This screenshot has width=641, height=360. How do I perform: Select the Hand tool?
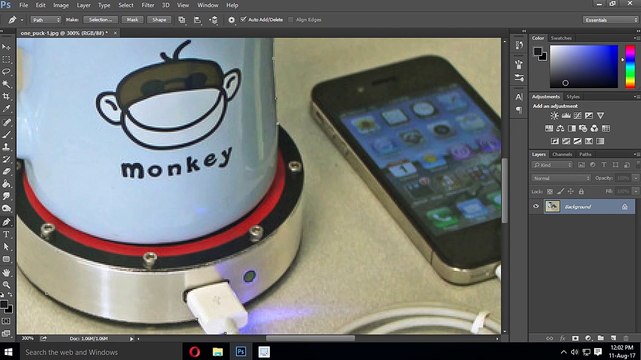click(x=6, y=273)
